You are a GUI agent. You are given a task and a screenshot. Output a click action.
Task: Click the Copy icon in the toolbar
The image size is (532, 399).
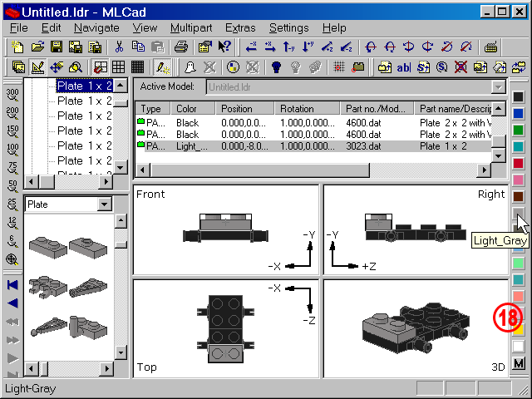point(138,47)
